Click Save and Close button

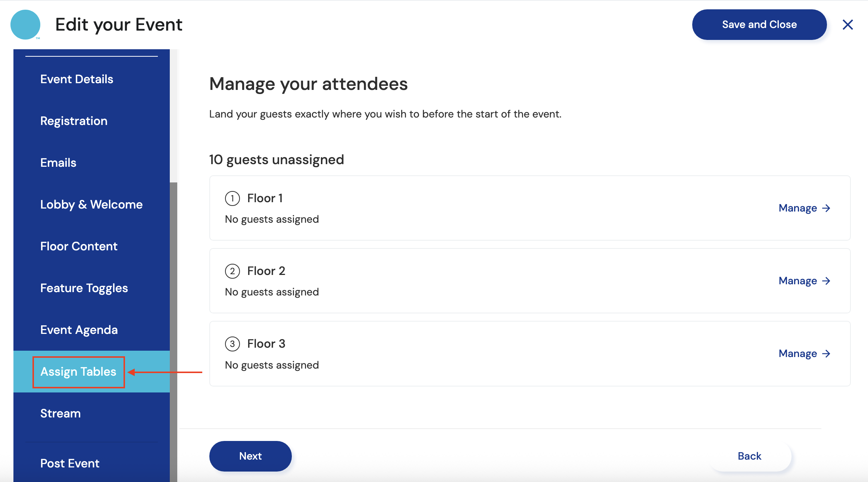[x=759, y=25]
